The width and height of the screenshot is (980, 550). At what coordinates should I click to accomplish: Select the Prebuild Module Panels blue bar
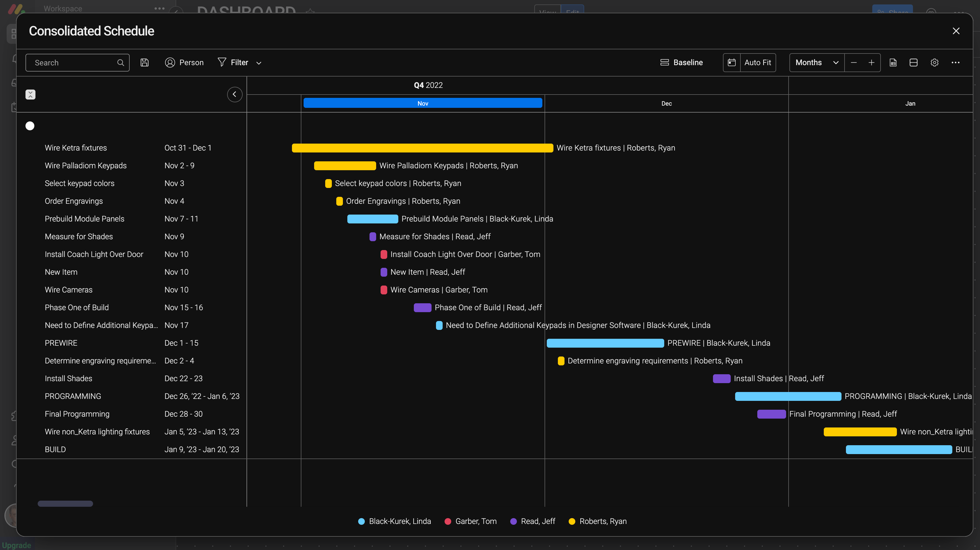point(373,219)
